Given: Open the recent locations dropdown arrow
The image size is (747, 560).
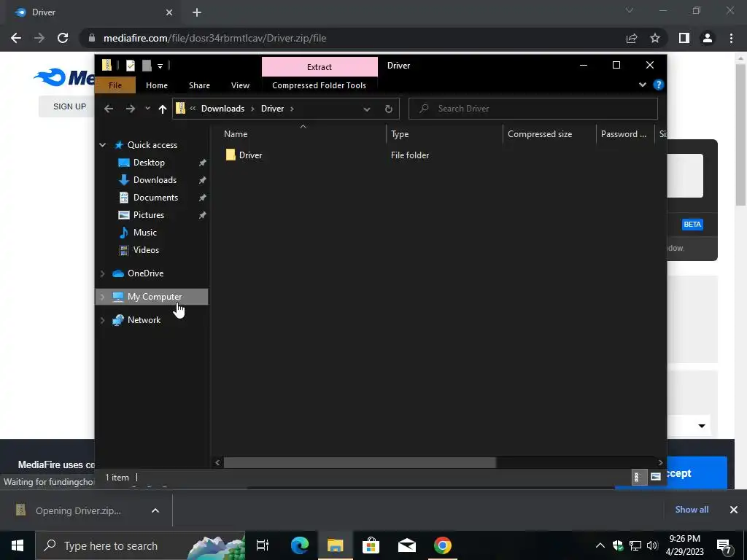Looking at the screenshot, I should (147, 109).
